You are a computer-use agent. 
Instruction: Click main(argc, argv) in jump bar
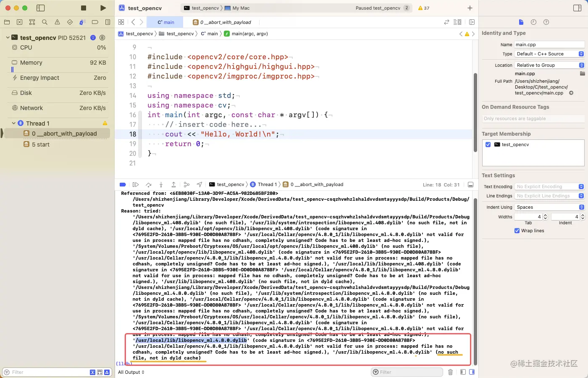(246, 34)
